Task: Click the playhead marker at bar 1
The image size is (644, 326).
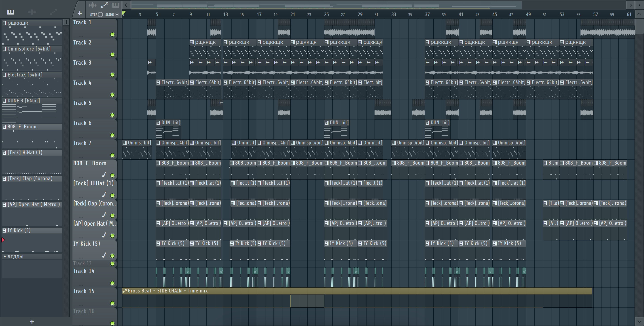Action: 123,13
